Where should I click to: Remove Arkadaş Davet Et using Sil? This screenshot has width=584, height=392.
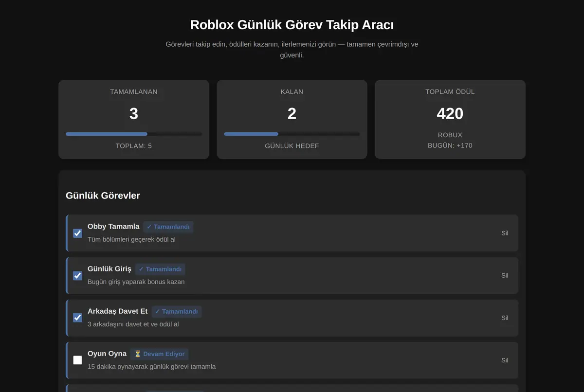(x=505, y=318)
